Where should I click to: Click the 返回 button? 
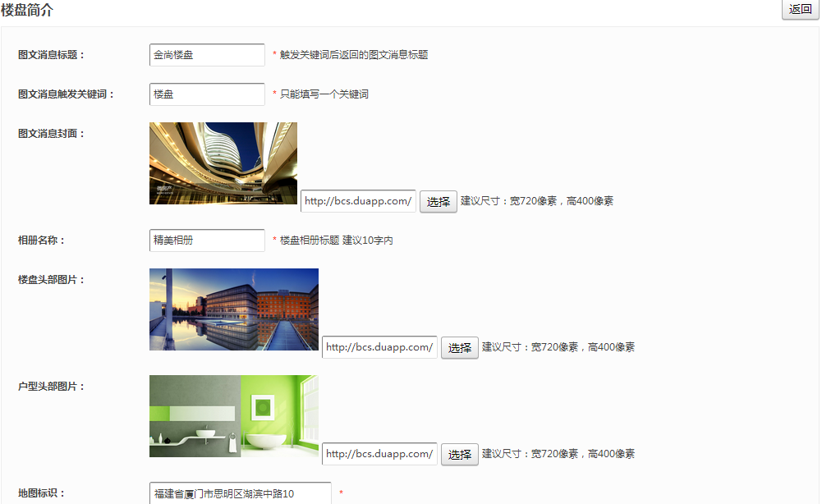pyautogui.click(x=800, y=10)
